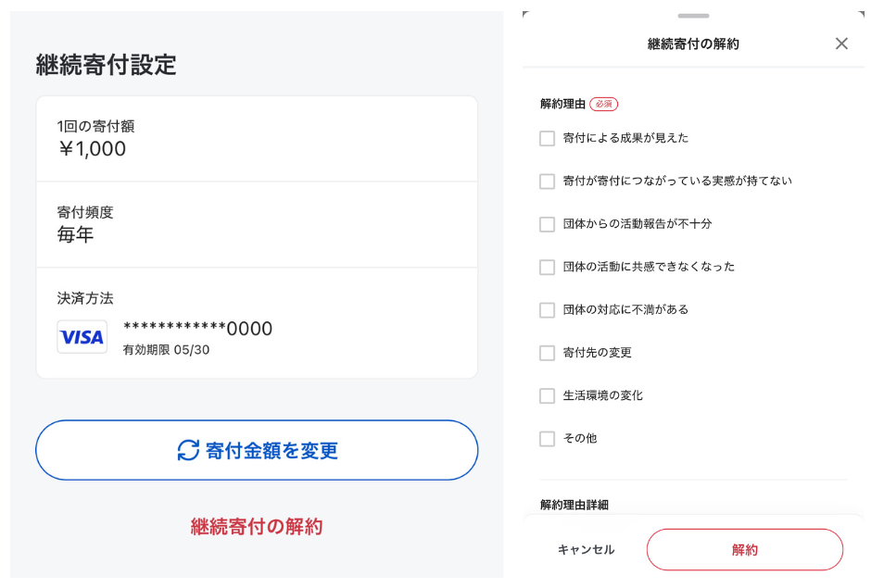Enable the 団体の活動に共感できなくなった checkbox

pyautogui.click(x=547, y=267)
